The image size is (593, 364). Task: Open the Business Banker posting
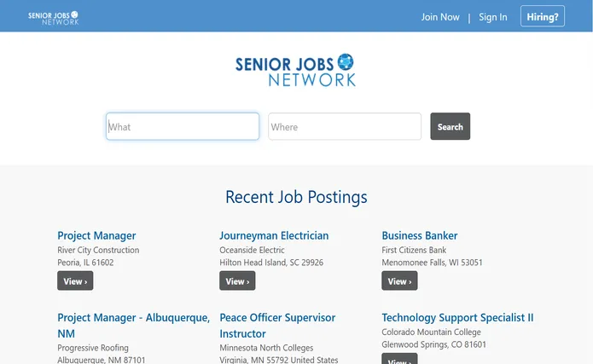click(x=420, y=235)
